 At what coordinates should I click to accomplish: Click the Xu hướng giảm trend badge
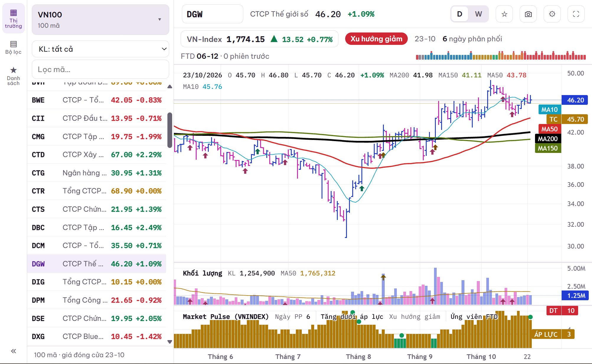point(376,39)
